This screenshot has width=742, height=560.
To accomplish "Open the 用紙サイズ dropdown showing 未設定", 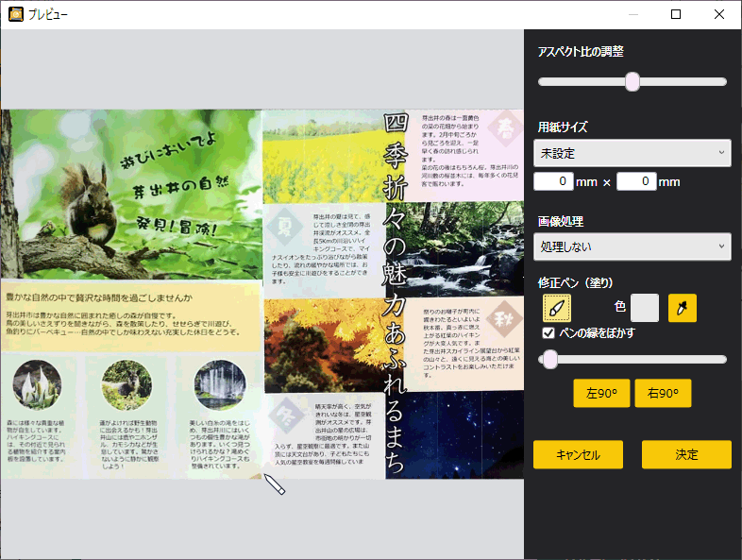I will pos(632,152).
